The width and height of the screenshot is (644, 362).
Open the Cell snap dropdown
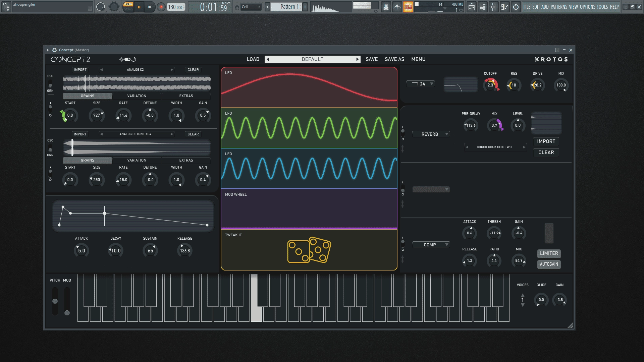251,7
